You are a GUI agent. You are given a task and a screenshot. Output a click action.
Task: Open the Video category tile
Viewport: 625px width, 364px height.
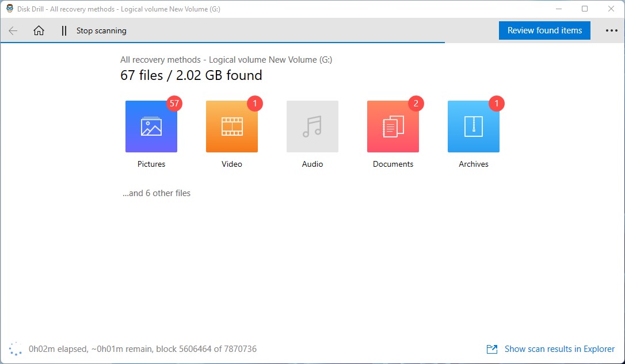click(x=232, y=127)
